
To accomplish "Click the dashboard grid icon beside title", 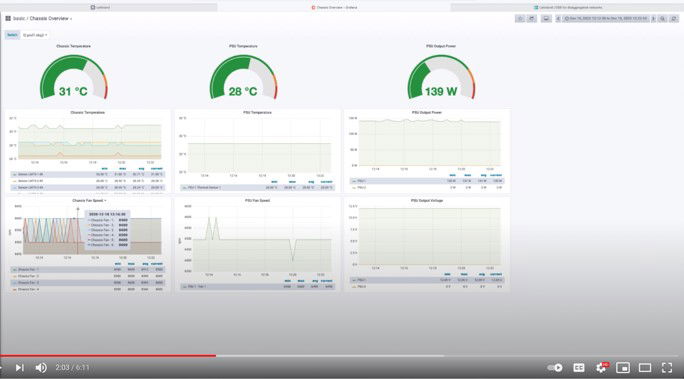I will (8, 18).
